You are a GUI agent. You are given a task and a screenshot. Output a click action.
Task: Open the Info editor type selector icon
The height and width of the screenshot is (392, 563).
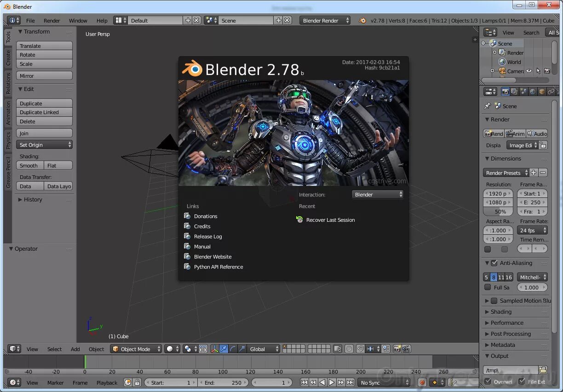pyautogui.click(x=13, y=20)
